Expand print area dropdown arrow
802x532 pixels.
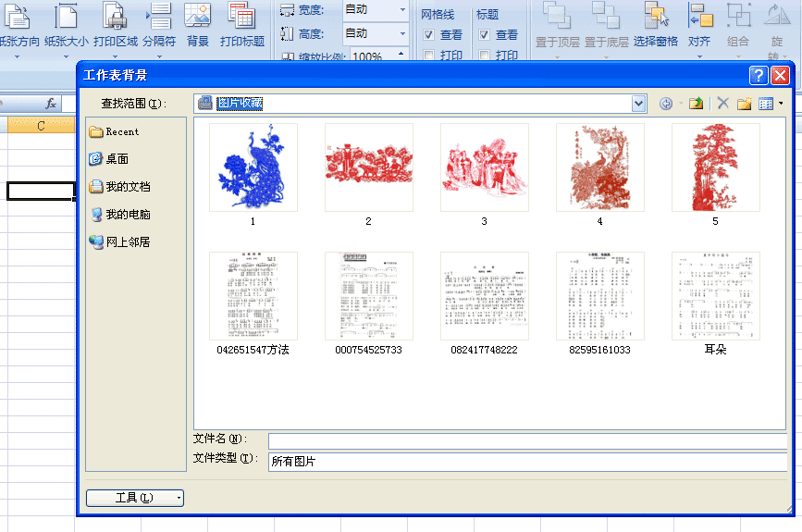pyautogui.click(x=115, y=56)
